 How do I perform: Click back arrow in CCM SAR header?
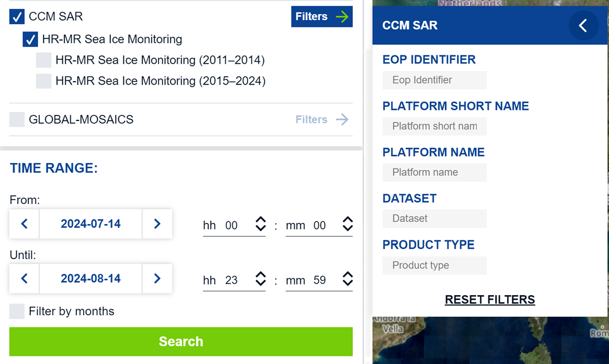pyautogui.click(x=583, y=26)
